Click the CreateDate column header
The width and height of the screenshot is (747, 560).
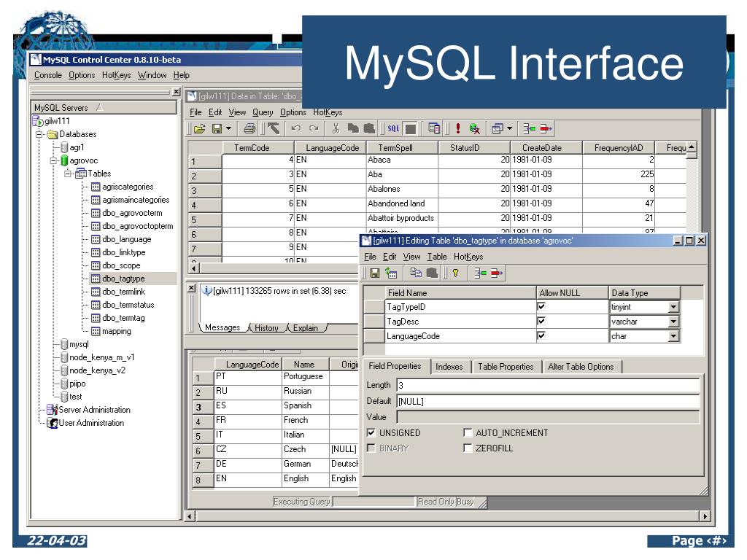pyautogui.click(x=546, y=147)
